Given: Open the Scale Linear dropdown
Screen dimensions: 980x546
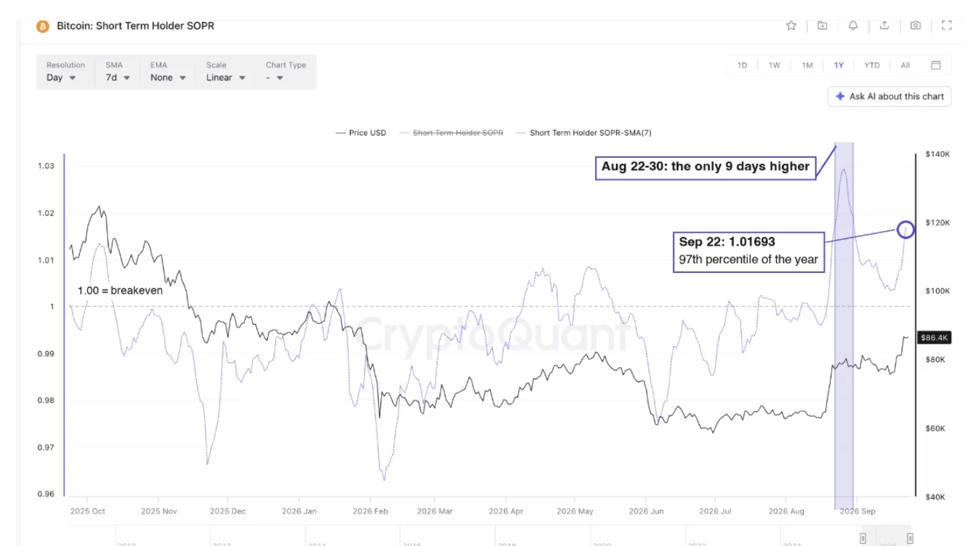Looking at the screenshot, I should point(226,72).
